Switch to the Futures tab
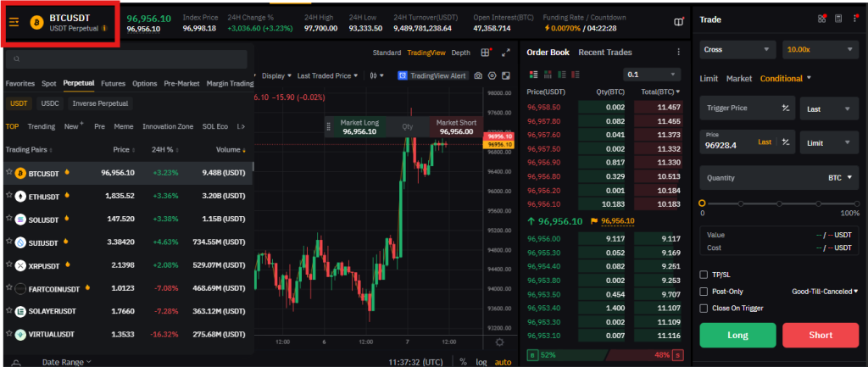868x367 pixels. coord(113,84)
